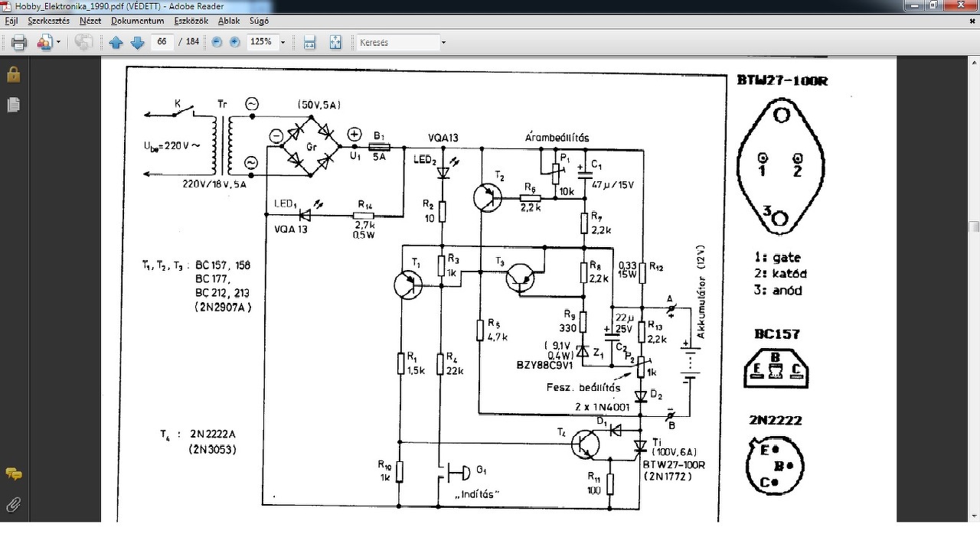Open the Fájl menu
This screenshot has height=550, width=980.
[x=11, y=21]
